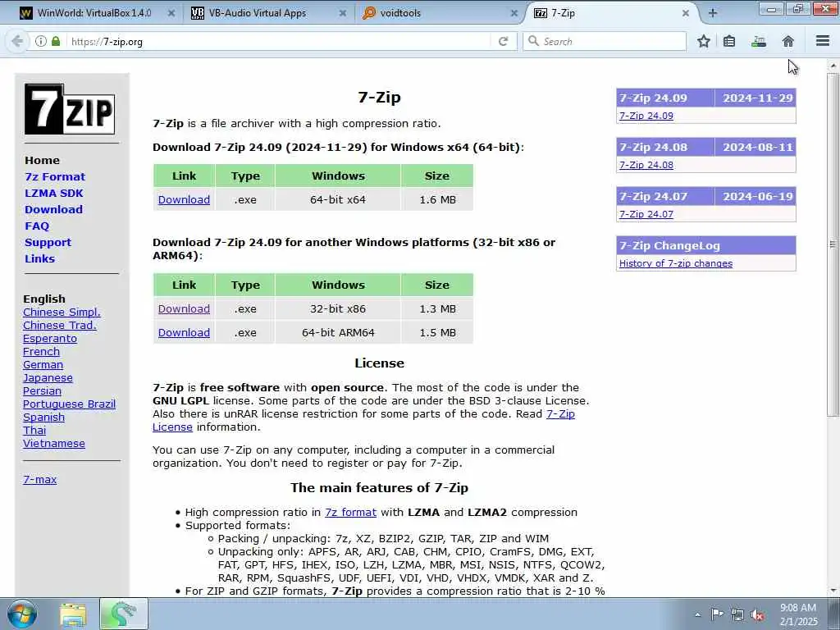Image resolution: width=840 pixels, height=630 pixels.
Task: Click the URL address bar field
Action: pos(279,41)
